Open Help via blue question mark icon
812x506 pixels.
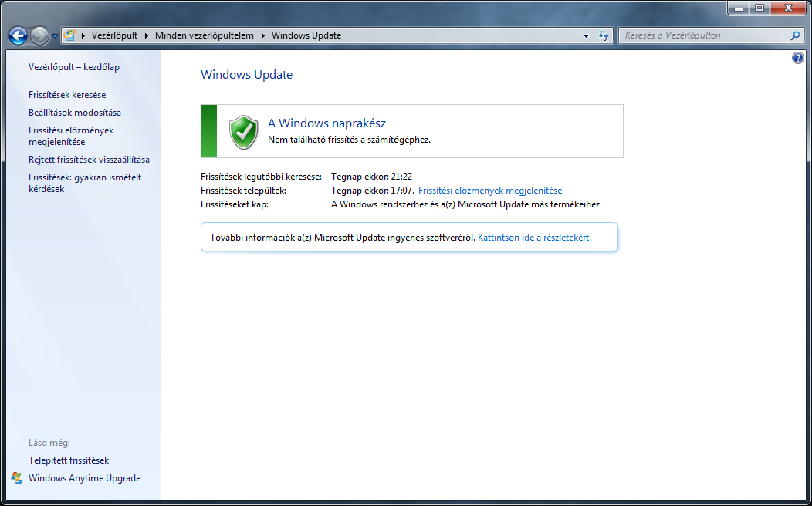798,58
